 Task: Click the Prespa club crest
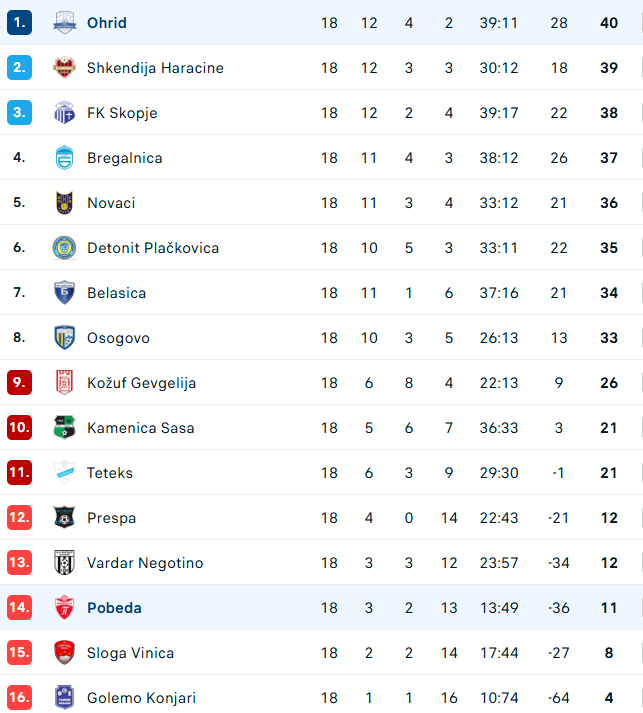(64, 518)
